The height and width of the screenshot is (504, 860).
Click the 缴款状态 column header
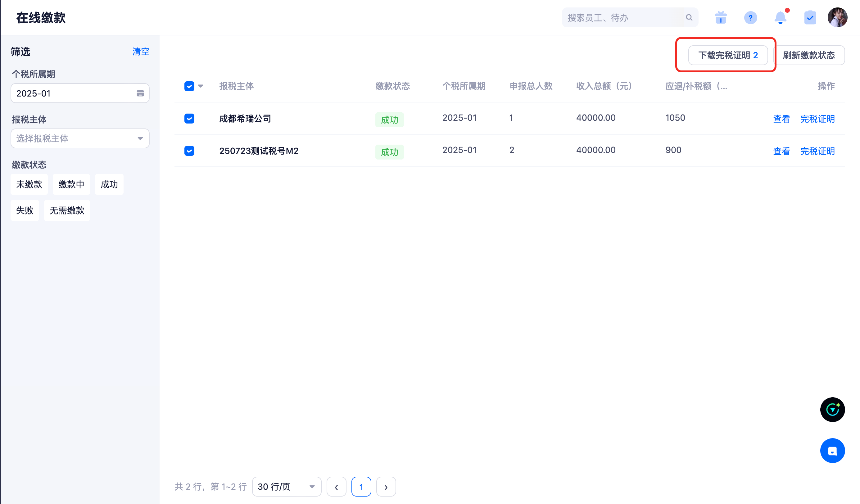pos(393,86)
